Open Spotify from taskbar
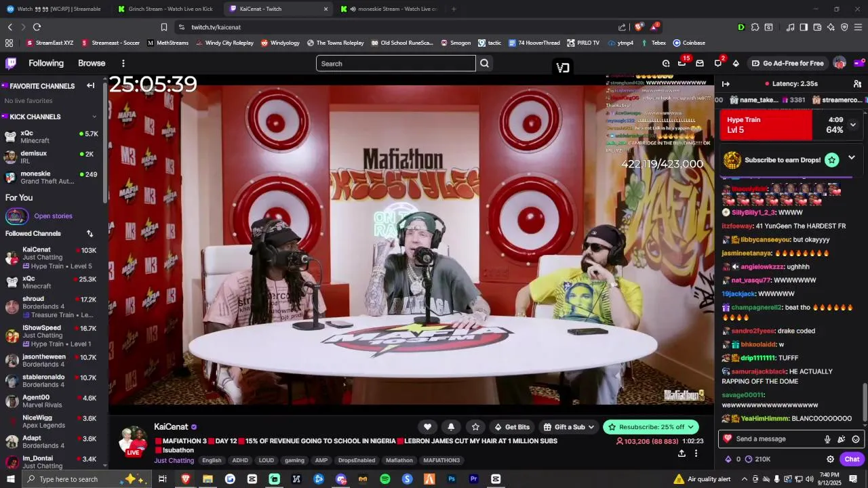Viewport: 868px width, 488px height. click(385, 479)
